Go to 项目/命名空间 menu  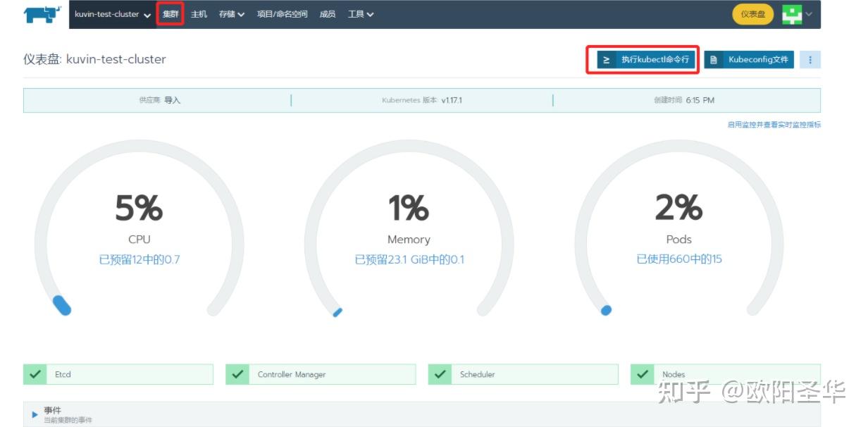pos(283,14)
